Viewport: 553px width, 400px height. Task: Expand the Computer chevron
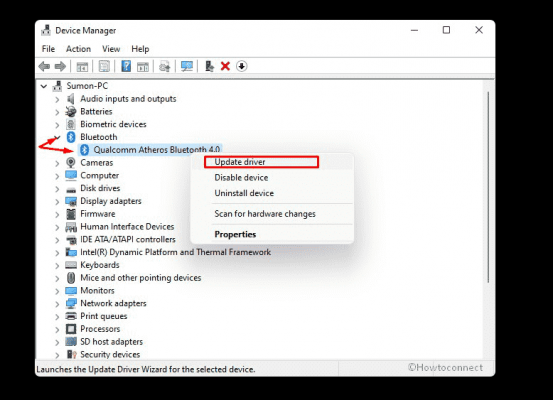pos(57,176)
